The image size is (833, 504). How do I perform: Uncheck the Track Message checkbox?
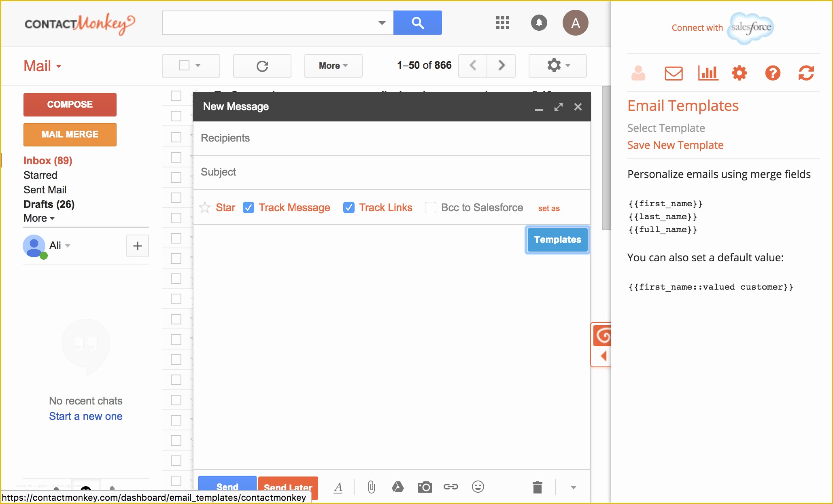pyautogui.click(x=249, y=208)
